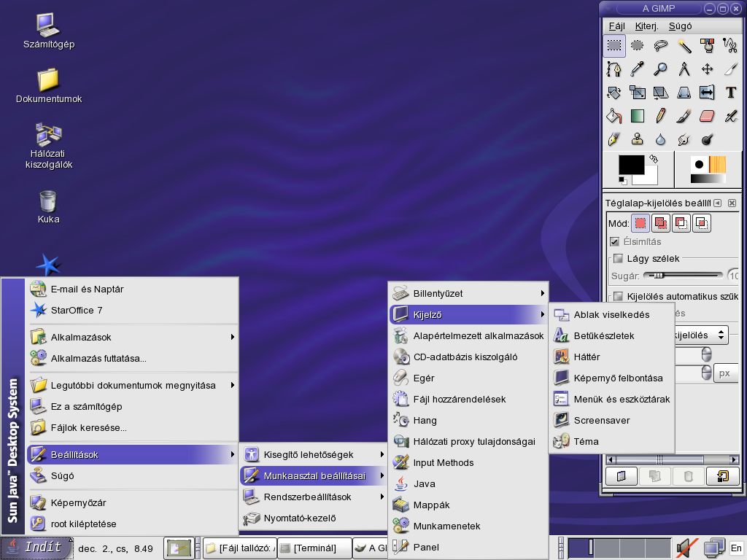Select the Paintbrush tool in GIMP

(x=684, y=116)
